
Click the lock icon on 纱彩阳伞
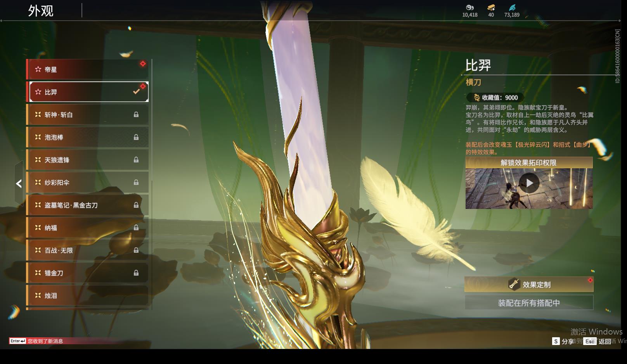coord(136,182)
